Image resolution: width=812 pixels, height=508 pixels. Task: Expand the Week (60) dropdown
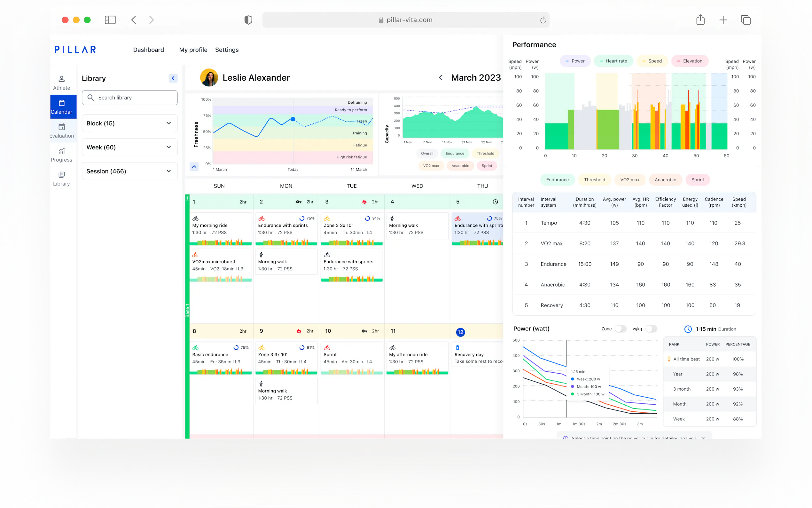coord(129,147)
